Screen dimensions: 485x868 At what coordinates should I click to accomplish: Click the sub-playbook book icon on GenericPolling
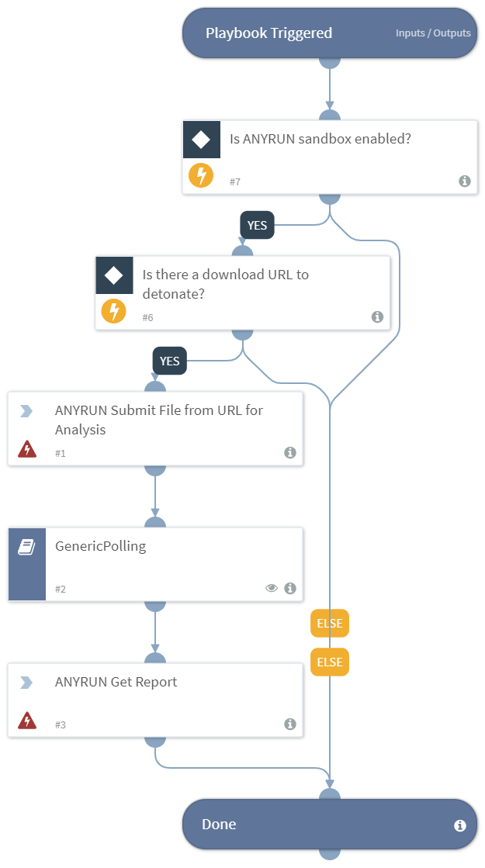(x=27, y=545)
